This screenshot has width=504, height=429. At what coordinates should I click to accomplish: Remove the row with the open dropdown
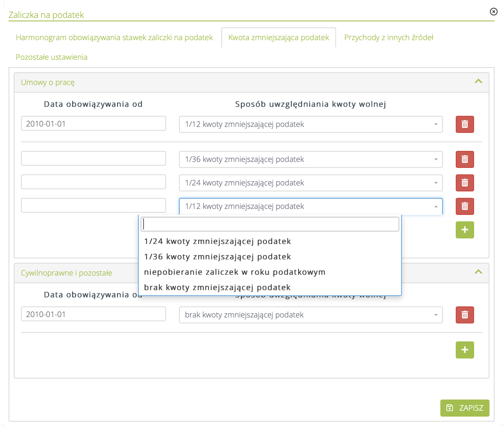[x=465, y=206]
